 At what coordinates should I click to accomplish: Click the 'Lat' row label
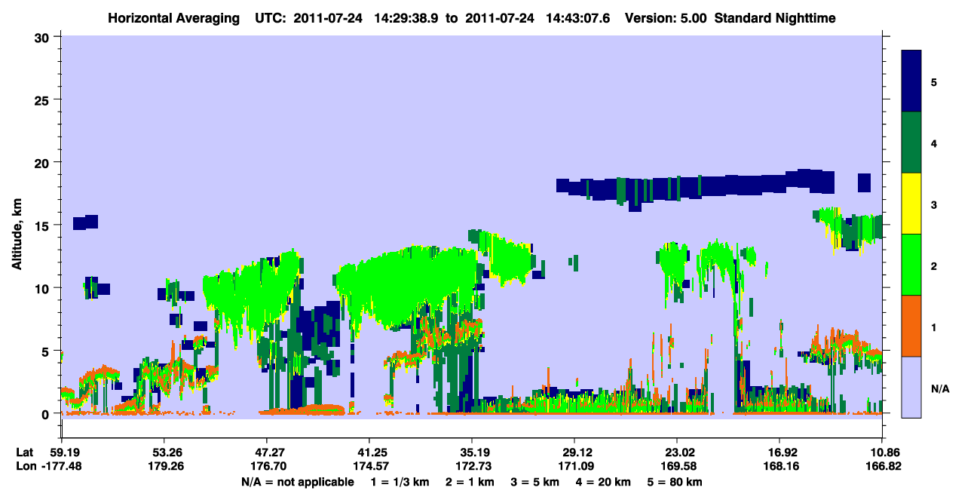[25, 452]
